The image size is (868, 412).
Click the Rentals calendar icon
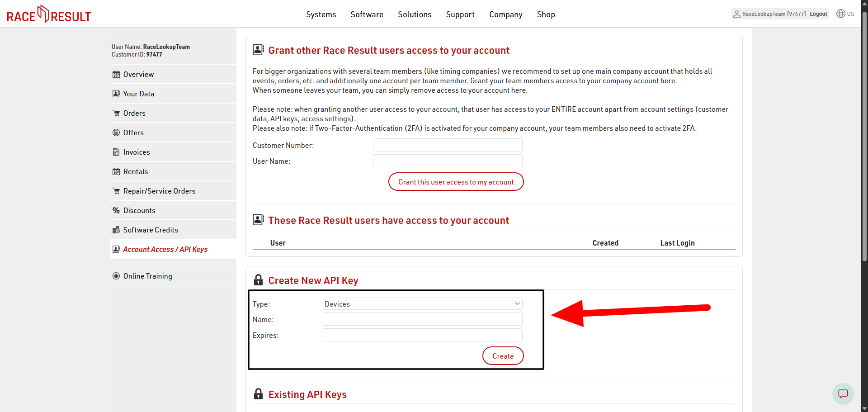[117, 171]
